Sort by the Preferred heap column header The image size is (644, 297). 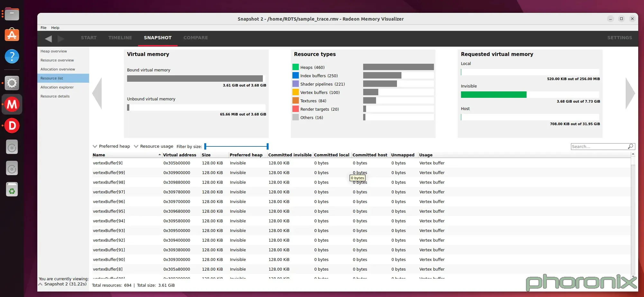point(248,155)
